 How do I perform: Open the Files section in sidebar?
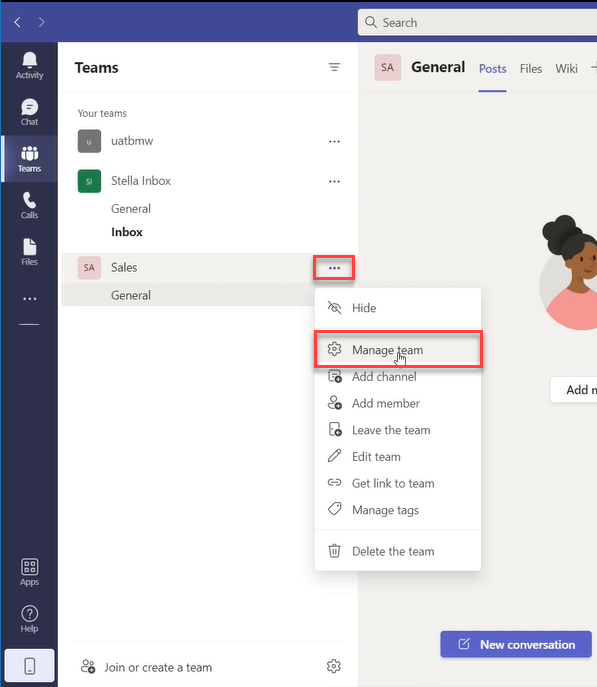pyautogui.click(x=29, y=252)
